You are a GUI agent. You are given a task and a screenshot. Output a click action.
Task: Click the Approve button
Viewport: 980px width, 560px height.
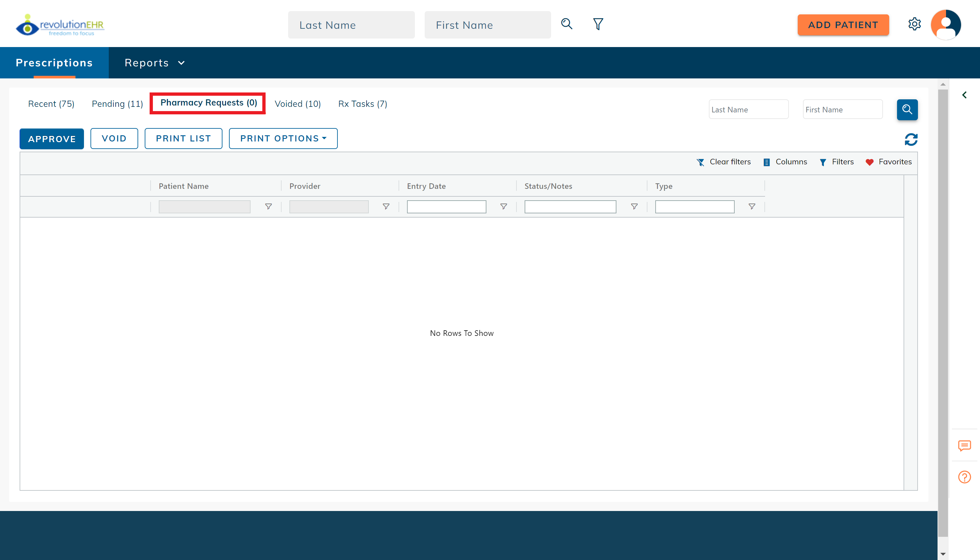(x=52, y=139)
